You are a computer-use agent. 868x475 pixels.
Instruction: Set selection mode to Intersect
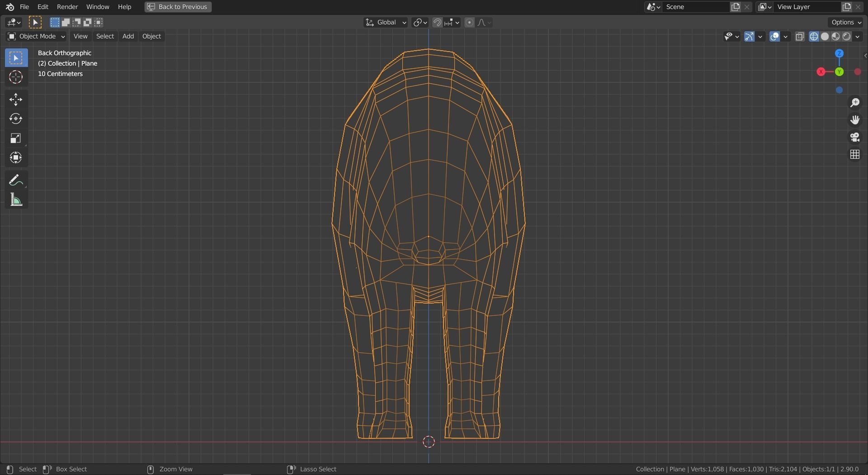coord(98,22)
